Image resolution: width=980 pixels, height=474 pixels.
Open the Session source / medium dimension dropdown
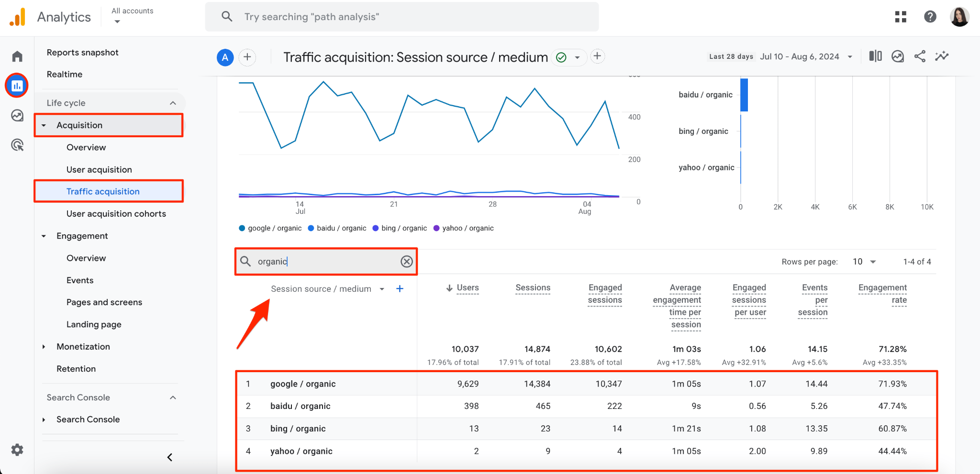[x=326, y=288]
